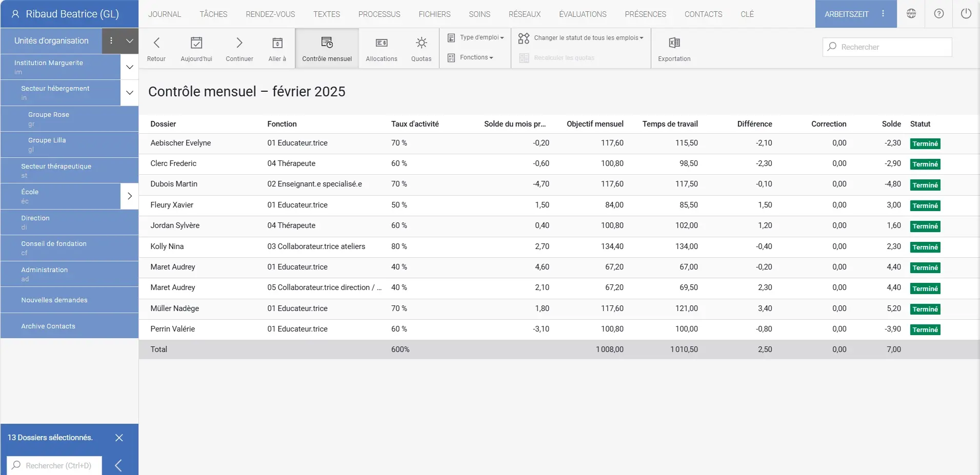Screen dimensions: 980x475
Task: Switch to the PRÉSENCES tab
Action: pyautogui.click(x=645, y=14)
